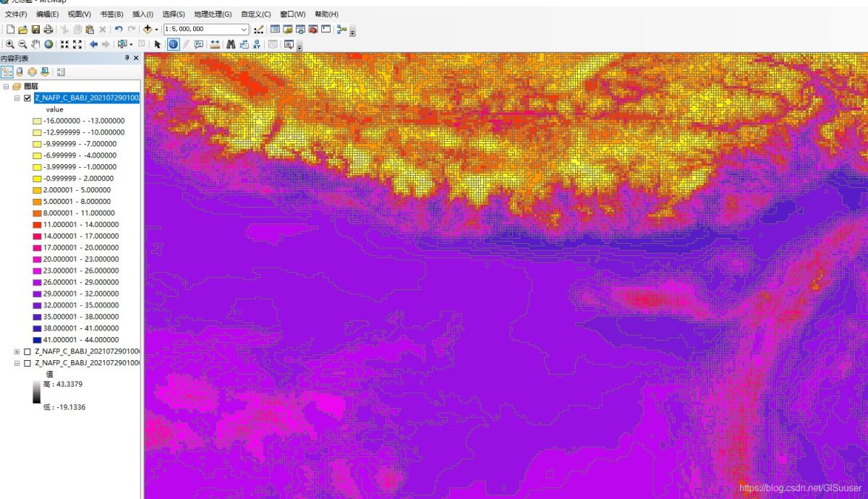Image resolution: width=868 pixels, height=499 pixels.
Task: Open the Go To XY tool
Action: click(x=255, y=43)
